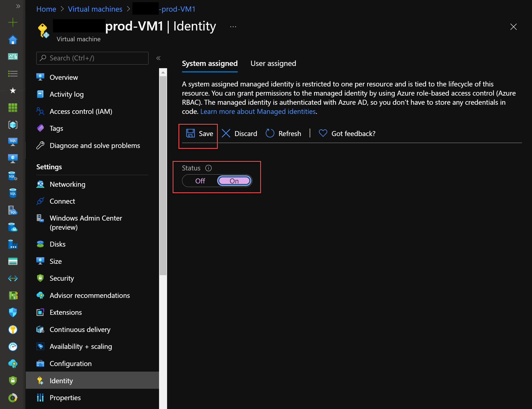Select the System assigned tab
Screen dimensions: 532x409
(x=210, y=63)
